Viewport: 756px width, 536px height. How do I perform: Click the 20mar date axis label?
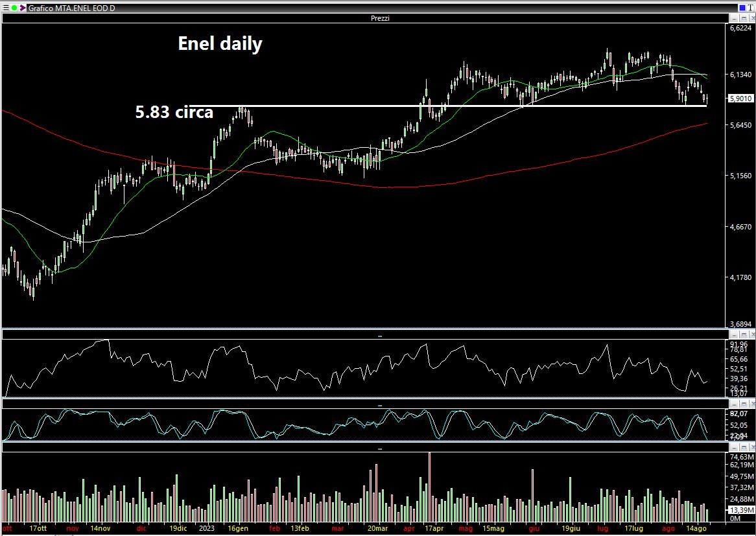coord(377,528)
